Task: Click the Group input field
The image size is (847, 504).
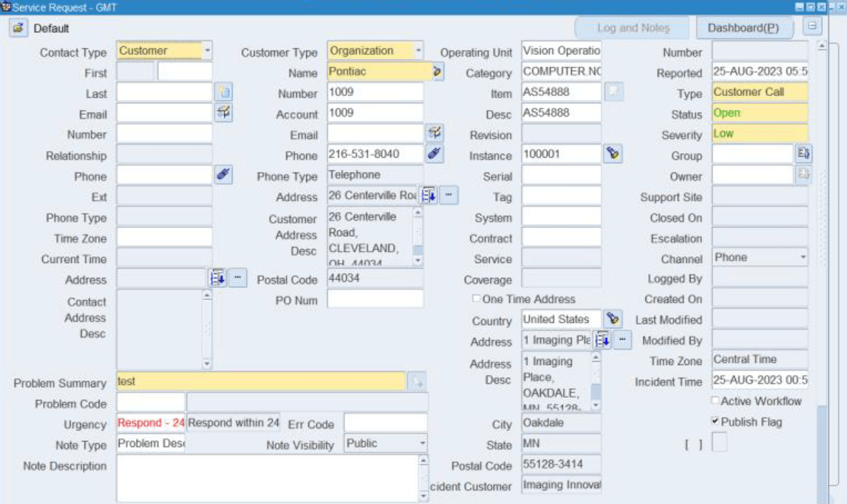Action: click(753, 154)
